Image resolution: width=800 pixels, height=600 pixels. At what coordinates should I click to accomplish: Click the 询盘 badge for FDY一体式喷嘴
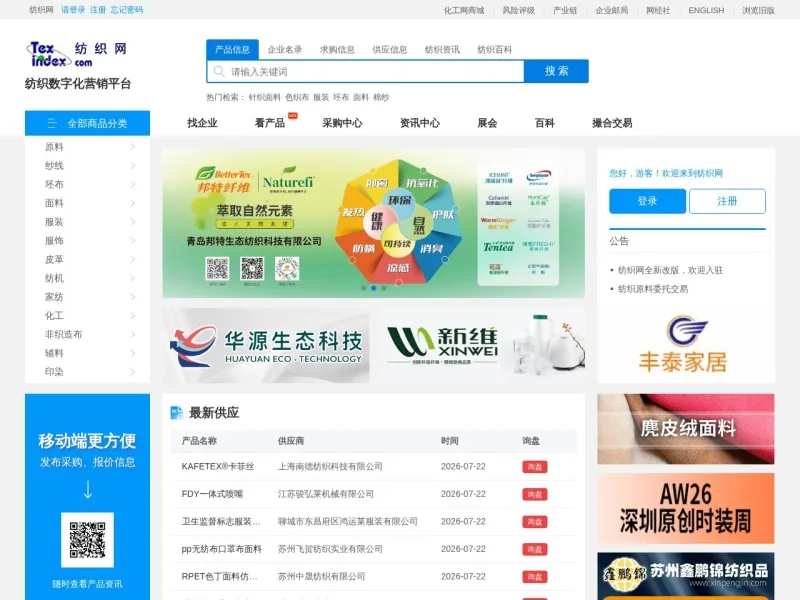click(x=535, y=494)
